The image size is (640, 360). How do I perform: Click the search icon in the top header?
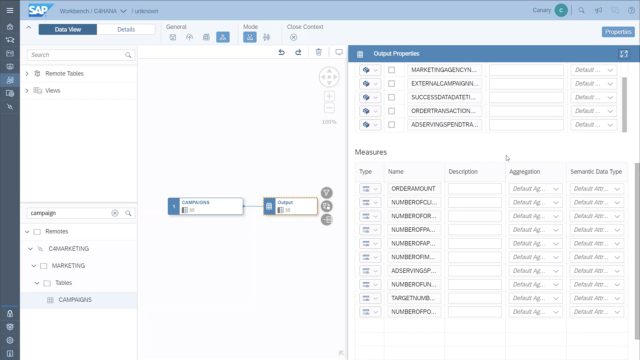[581, 11]
